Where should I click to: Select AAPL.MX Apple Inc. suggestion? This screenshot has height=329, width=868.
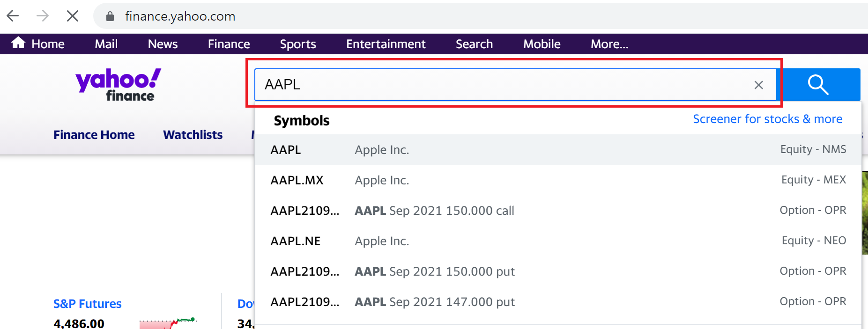558,180
